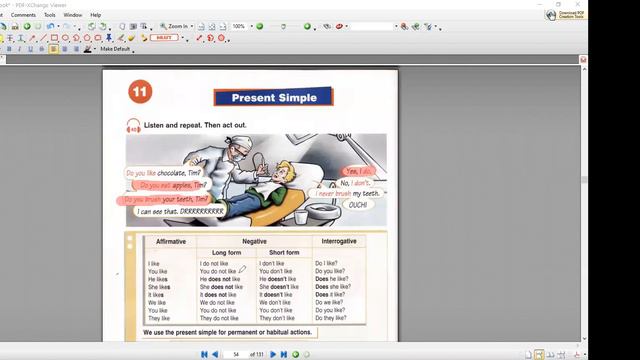The height and width of the screenshot is (360, 640).
Task: Select the Strikeout text tool
Action: [10, 38]
